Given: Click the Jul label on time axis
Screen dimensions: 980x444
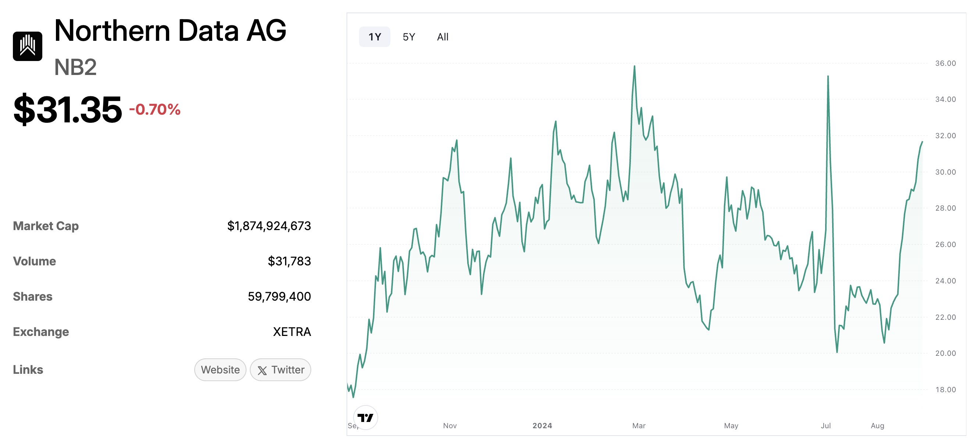Looking at the screenshot, I should click(x=825, y=425).
